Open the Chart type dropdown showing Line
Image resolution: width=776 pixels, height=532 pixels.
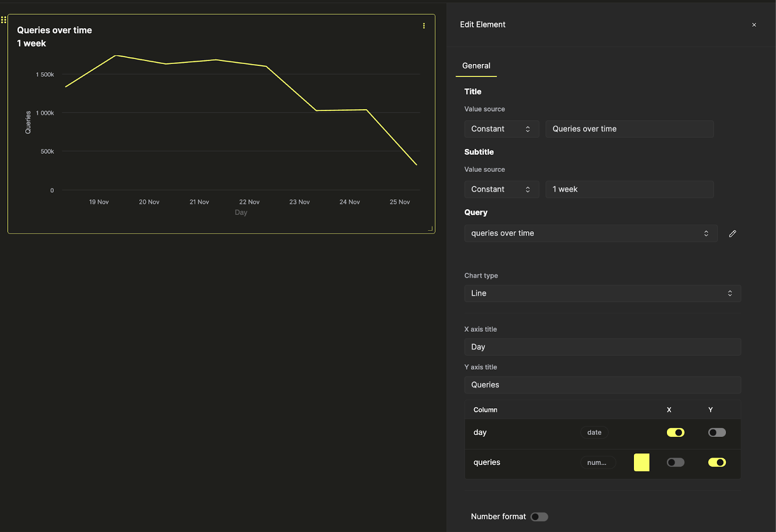[x=602, y=293]
